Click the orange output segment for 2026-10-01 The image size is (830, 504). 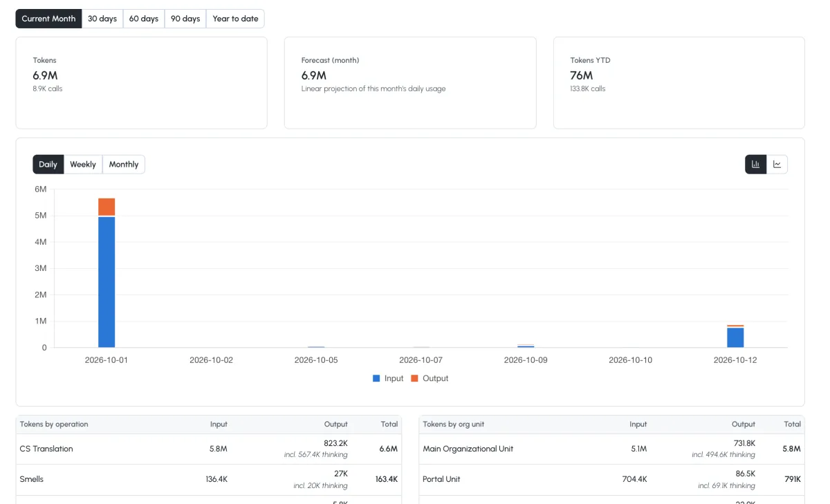click(107, 207)
